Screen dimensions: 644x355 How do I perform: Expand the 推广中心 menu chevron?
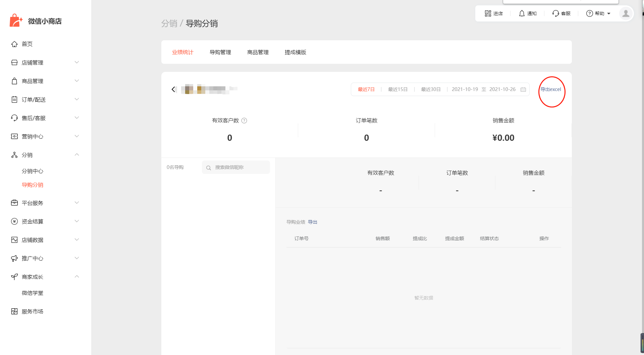[77, 258]
